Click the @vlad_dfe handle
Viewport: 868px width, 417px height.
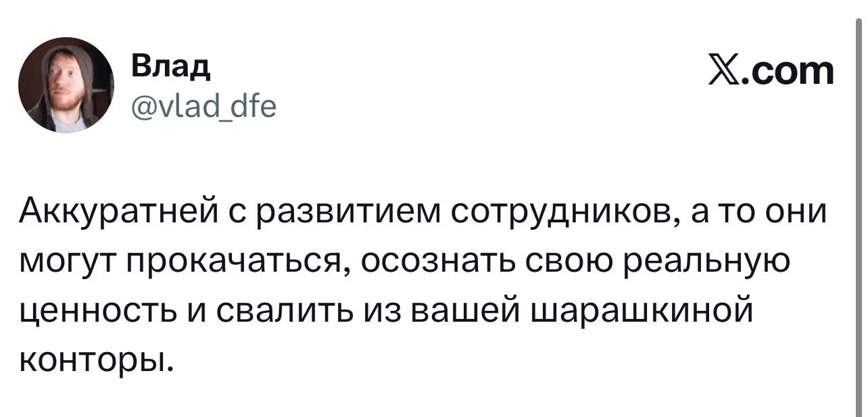(x=203, y=105)
